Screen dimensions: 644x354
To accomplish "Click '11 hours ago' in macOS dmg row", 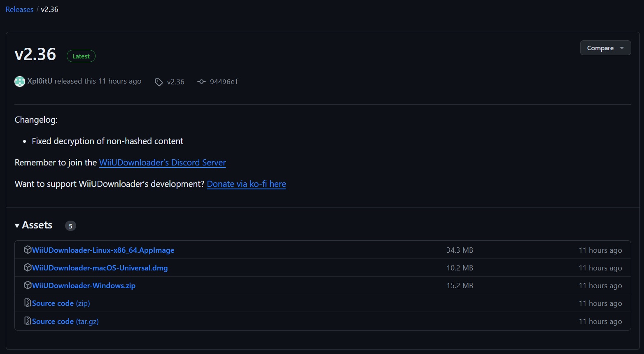I will tap(600, 268).
